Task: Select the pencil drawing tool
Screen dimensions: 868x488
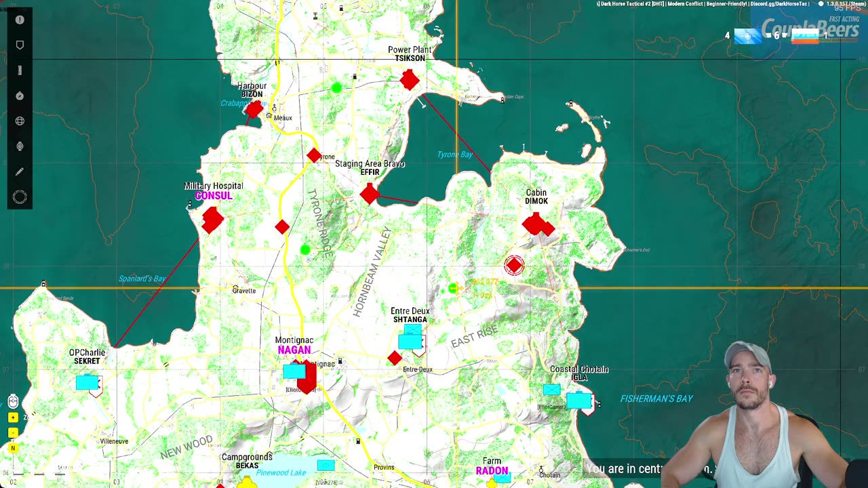Action: (x=20, y=172)
